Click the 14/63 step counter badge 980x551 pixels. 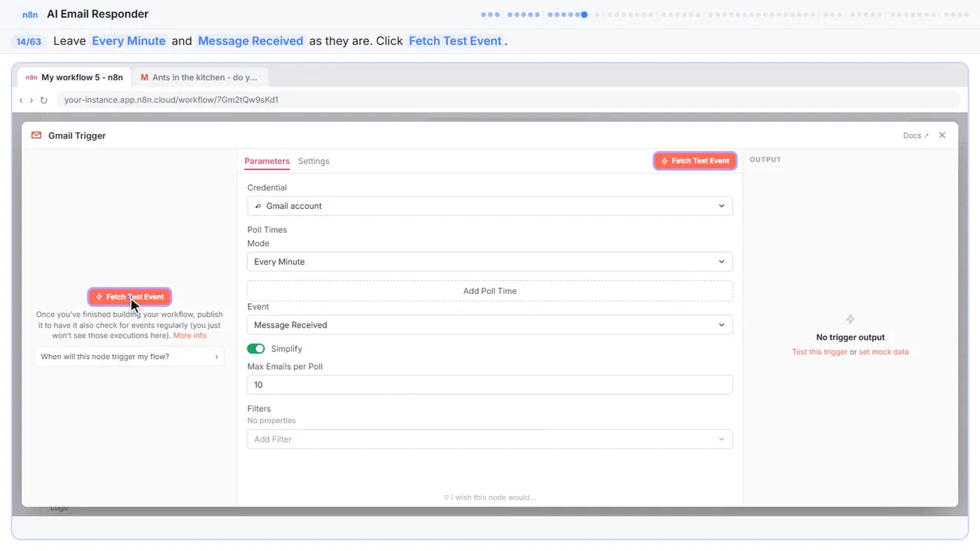(x=28, y=41)
